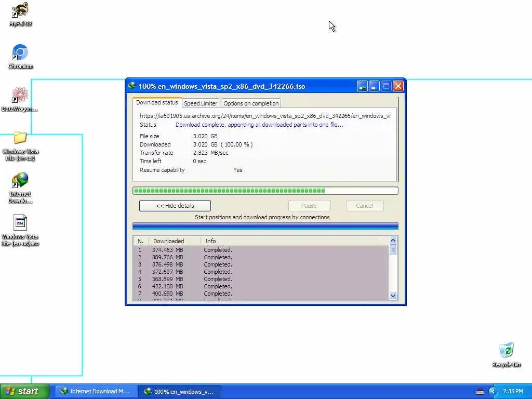Open the MyPal 68 desktop shortcut
This screenshot has height=399, width=532.
20,14
